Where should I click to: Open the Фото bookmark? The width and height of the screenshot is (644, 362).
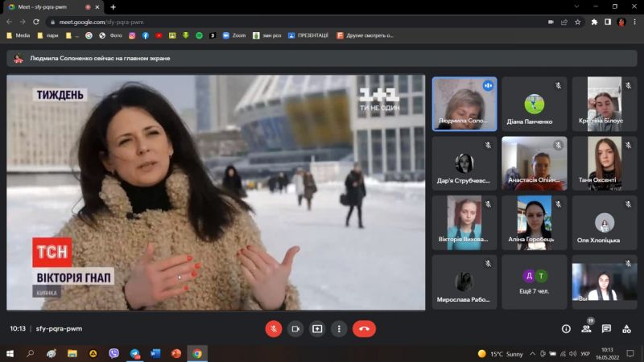coord(111,35)
